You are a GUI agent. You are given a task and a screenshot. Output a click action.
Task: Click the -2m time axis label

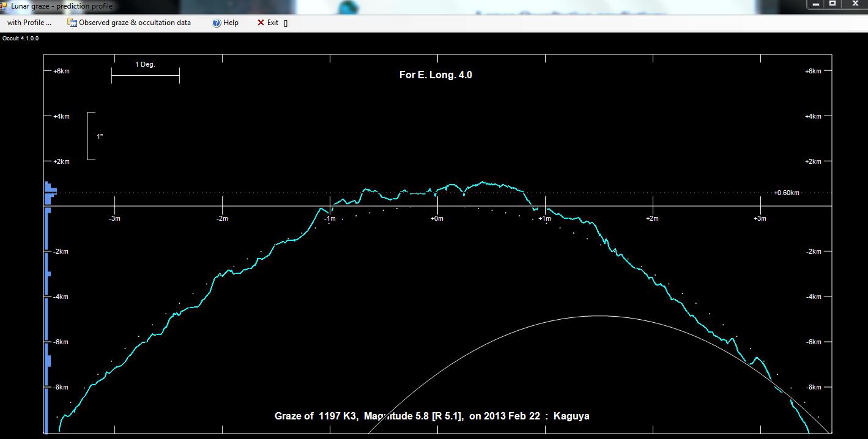[222, 218]
